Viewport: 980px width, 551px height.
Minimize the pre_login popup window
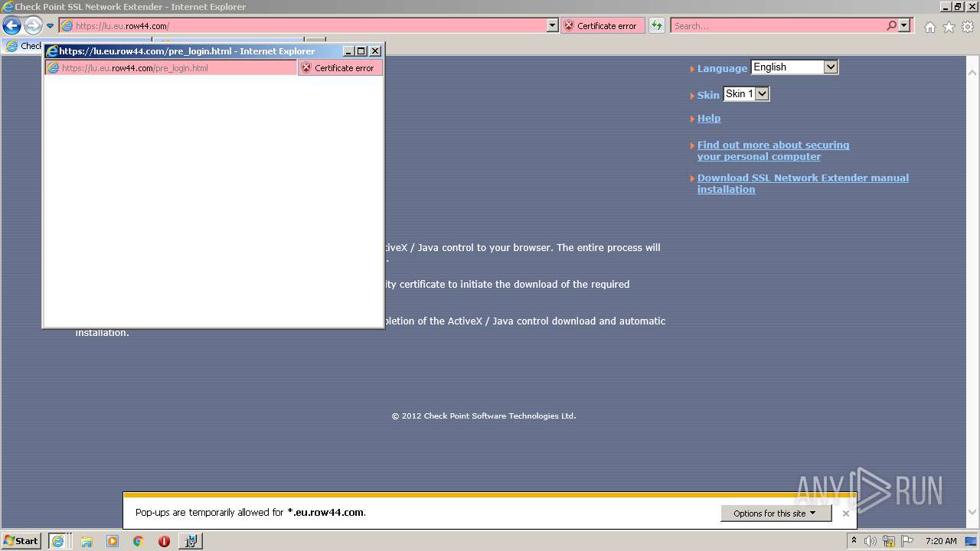(349, 51)
